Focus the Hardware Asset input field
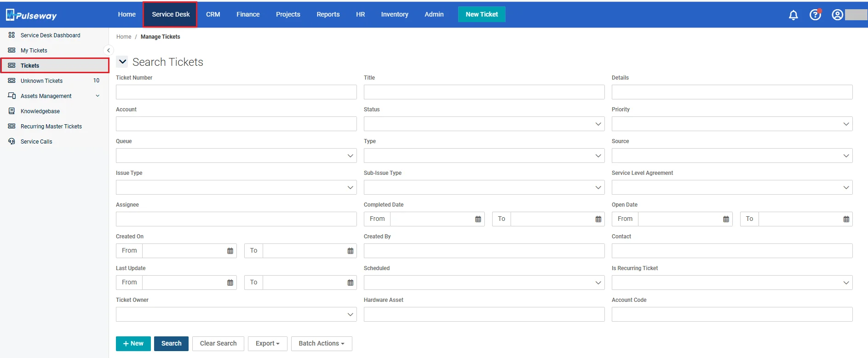 pos(484,314)
